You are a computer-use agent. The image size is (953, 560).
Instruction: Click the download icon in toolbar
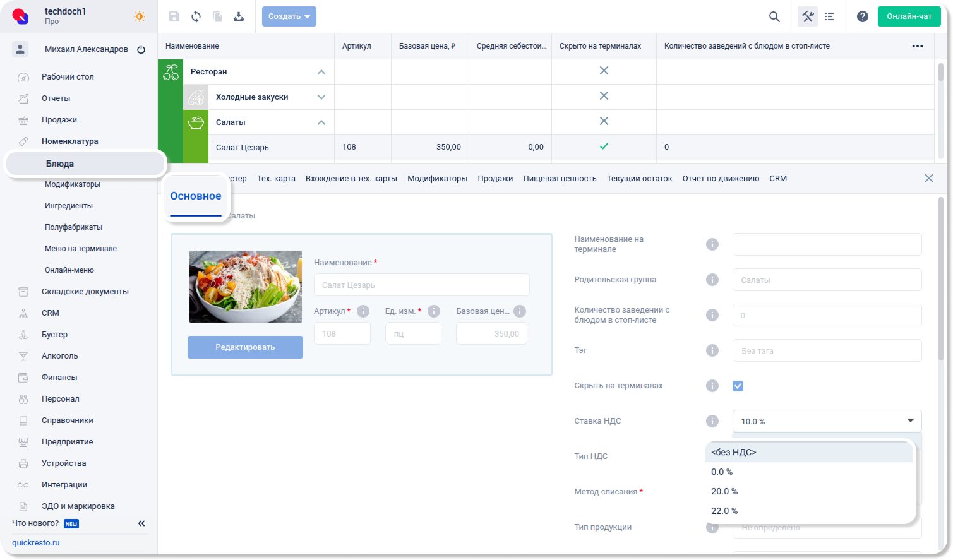pyautogui.click(x=239, y=16)
